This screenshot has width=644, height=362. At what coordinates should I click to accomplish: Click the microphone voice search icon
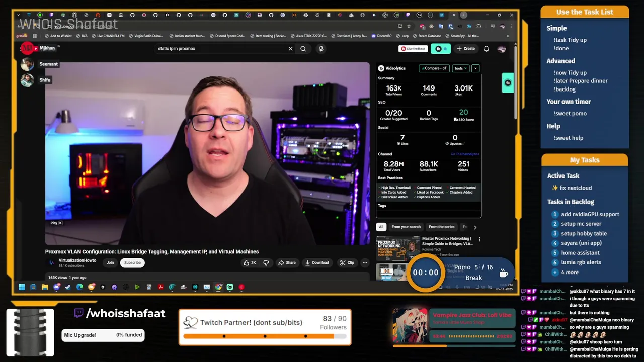tap(321, 49)
